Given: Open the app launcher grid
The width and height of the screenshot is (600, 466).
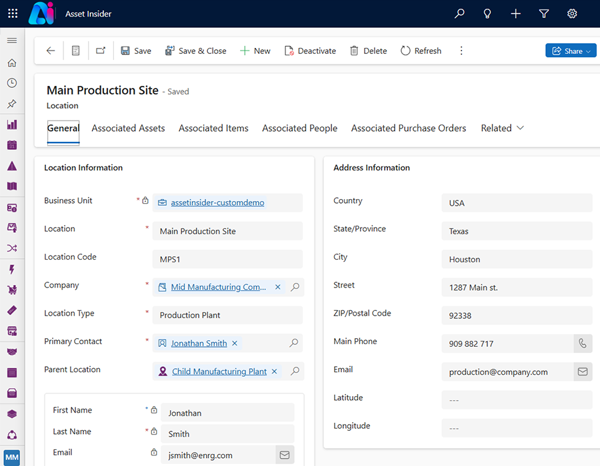Looking at the screenshot, I should tap(13, 13).
